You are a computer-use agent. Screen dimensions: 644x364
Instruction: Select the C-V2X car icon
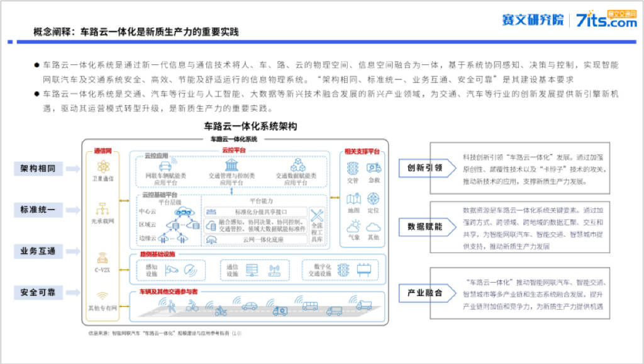(103, 258)
